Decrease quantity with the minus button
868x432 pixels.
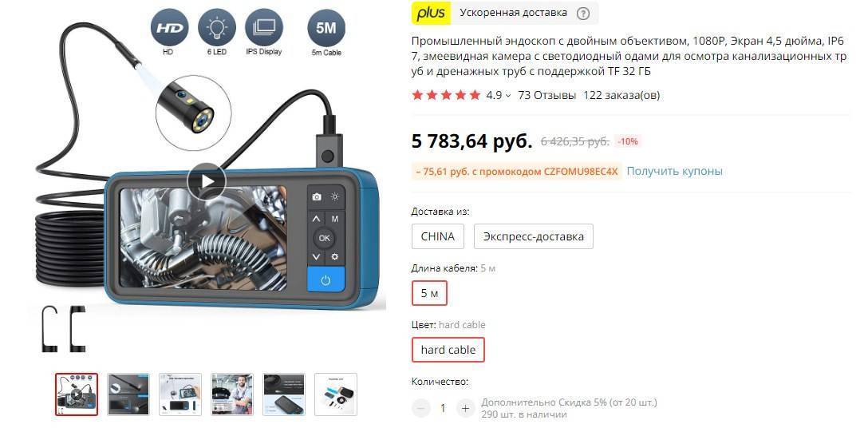(421, 409)
